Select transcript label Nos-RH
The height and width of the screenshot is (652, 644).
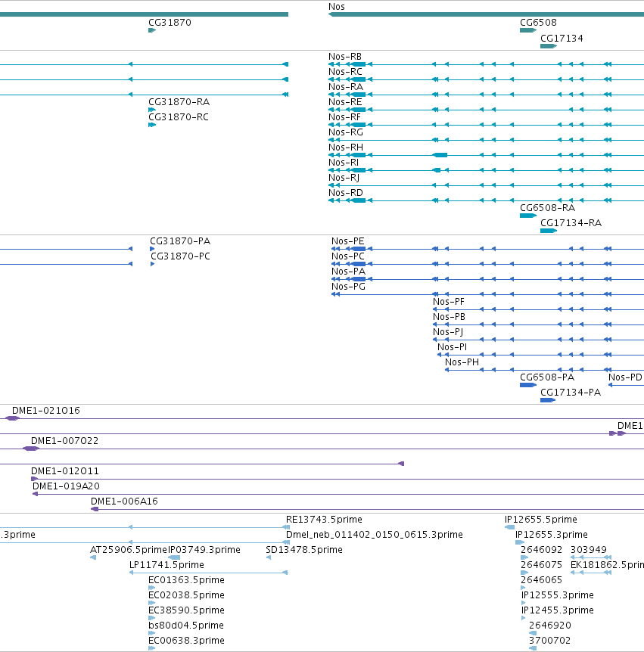click(x=346, y=147)
